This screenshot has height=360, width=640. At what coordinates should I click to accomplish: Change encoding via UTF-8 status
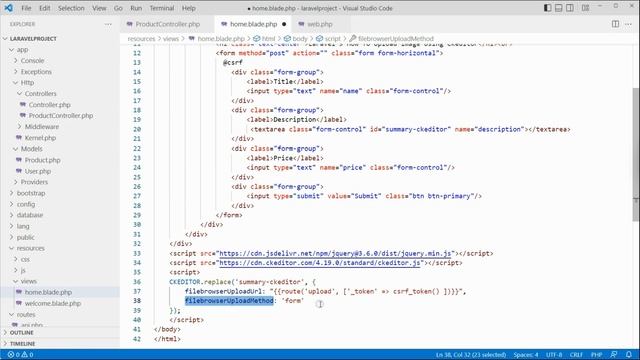point(554,354)
